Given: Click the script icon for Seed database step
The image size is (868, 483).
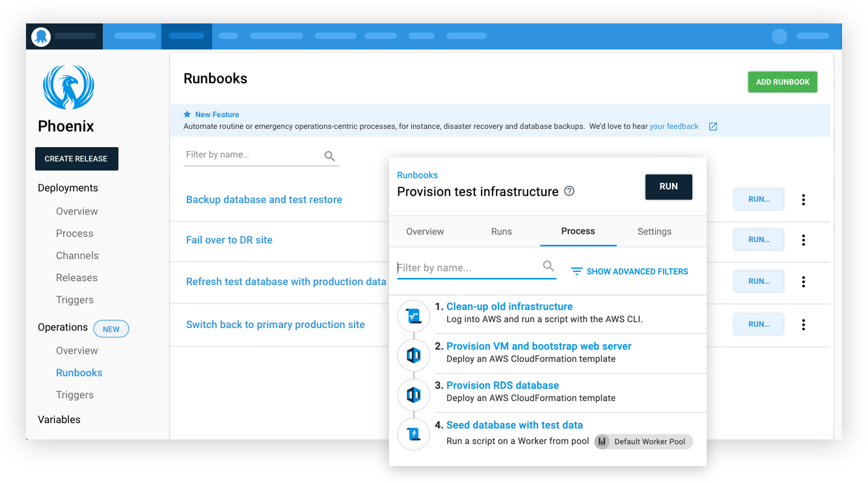Looking at the screenshot, I should (414, 434).
